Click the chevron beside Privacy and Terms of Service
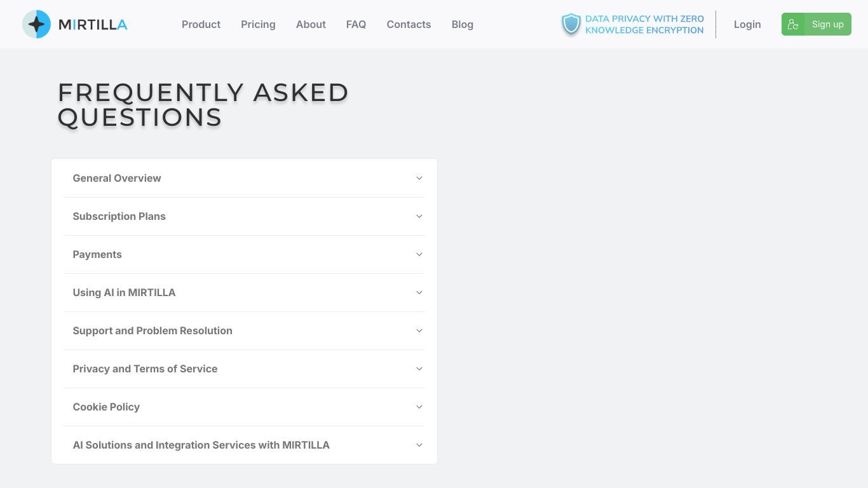 (x=419, y=369)
